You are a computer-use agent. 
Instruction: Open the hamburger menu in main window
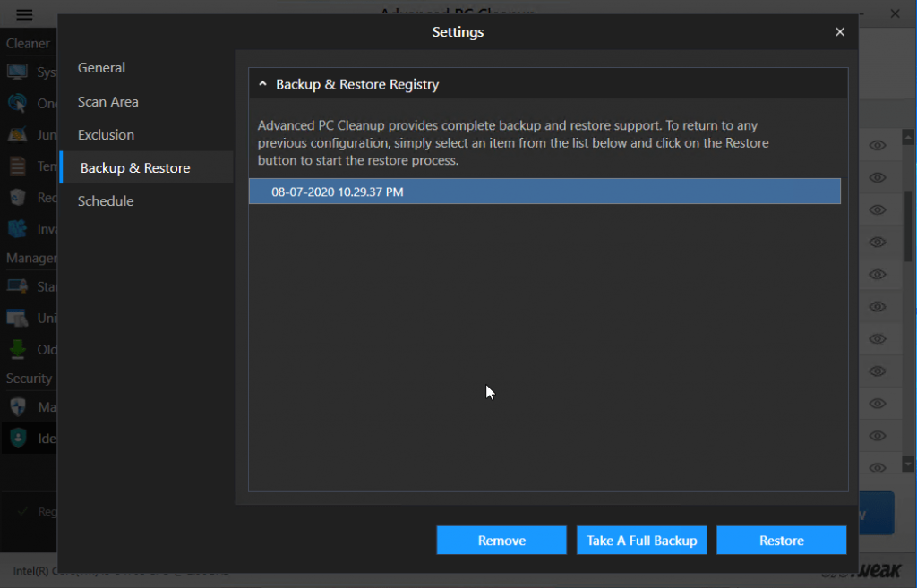pyautogui.click(x=24, y=14)
